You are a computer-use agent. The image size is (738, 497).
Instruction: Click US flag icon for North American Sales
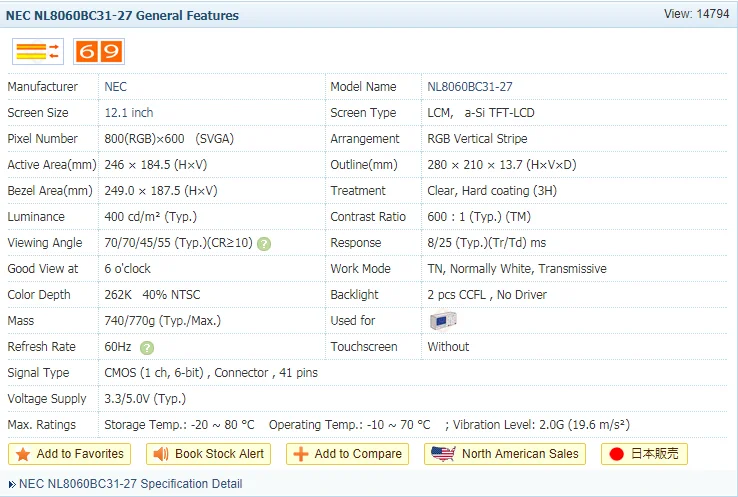443,454
